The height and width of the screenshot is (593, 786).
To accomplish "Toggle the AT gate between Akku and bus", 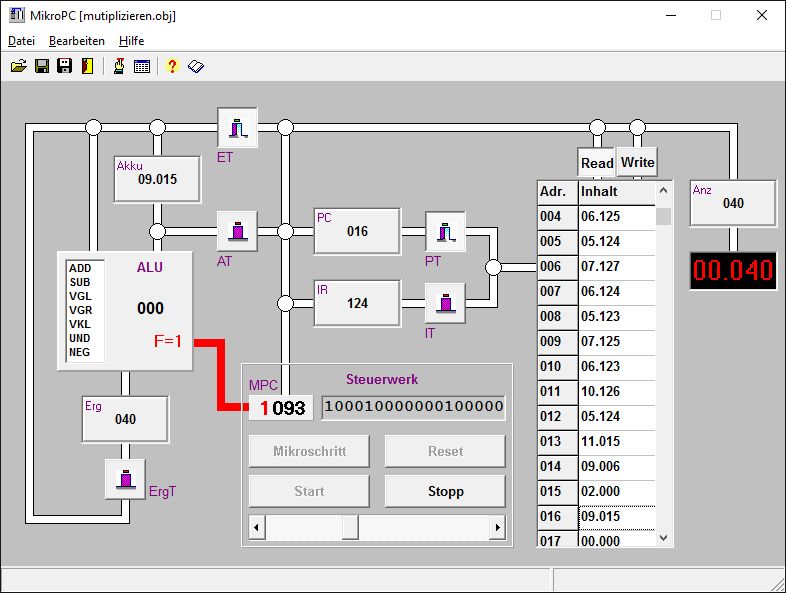I will pos(237,231).
